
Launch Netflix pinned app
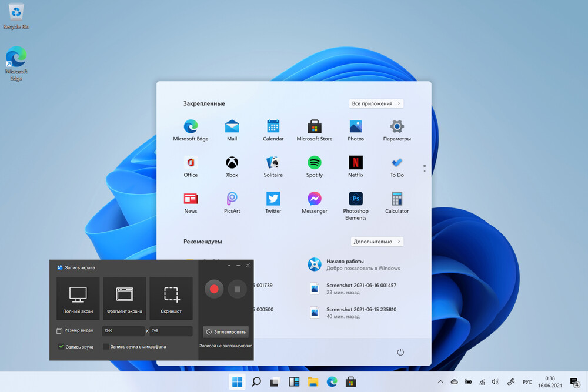(x=356, y=166)
